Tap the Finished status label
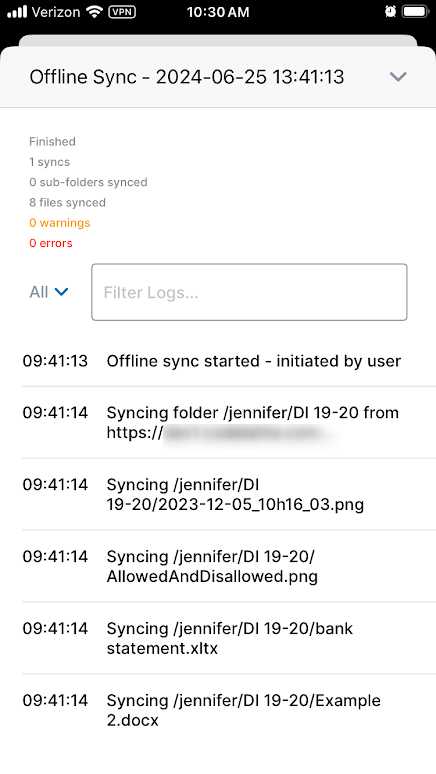436x774 pixels. pyautogui.click(x=52, y=142)
